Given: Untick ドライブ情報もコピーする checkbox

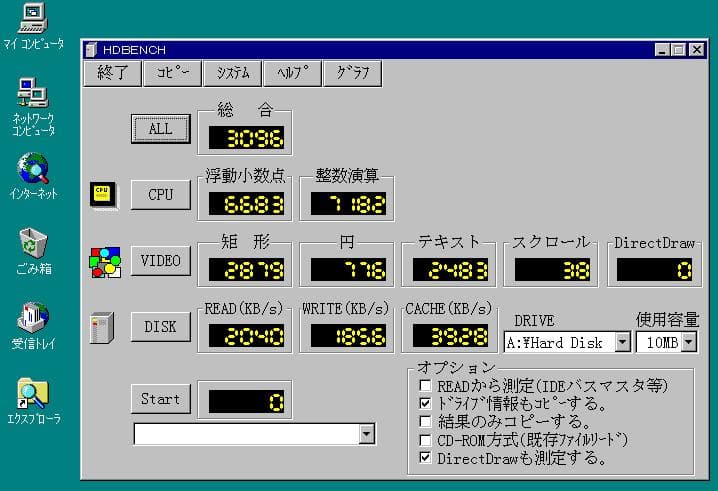Looking at the screenshot, I should point(425,404).
